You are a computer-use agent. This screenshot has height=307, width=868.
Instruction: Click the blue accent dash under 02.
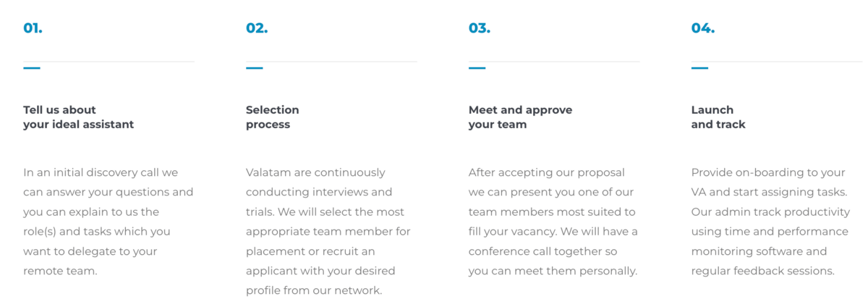(255, 68)
